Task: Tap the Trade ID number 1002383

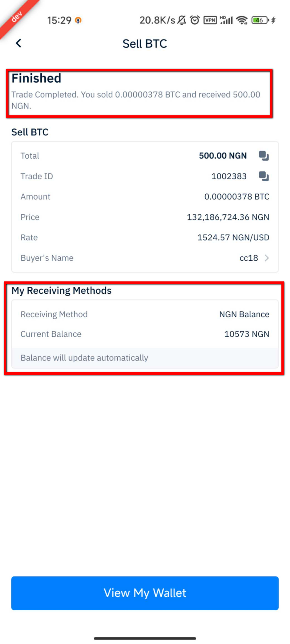Action: (229, 176)
